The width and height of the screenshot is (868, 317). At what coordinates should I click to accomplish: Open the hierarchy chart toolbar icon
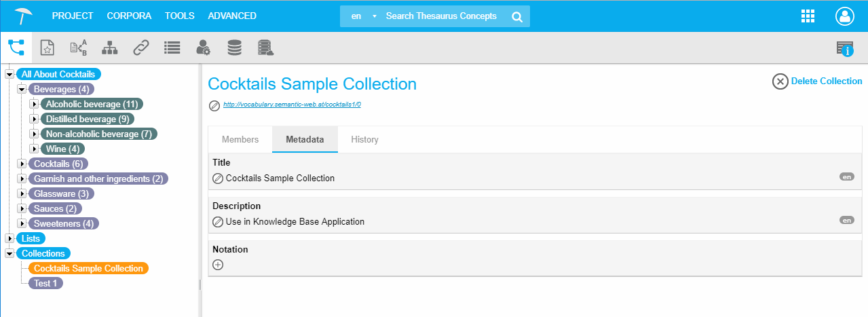(x=109, y=48)
